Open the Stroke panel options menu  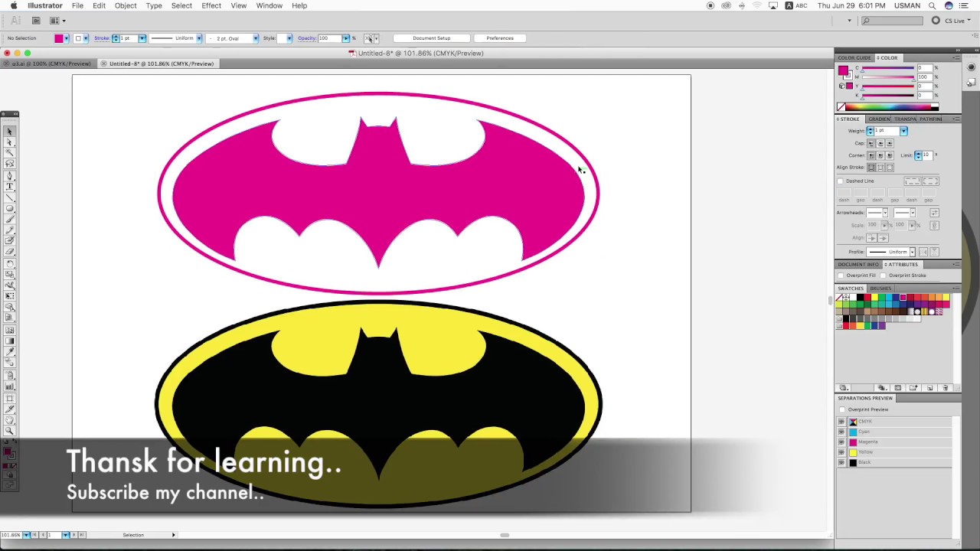[956, 119]
